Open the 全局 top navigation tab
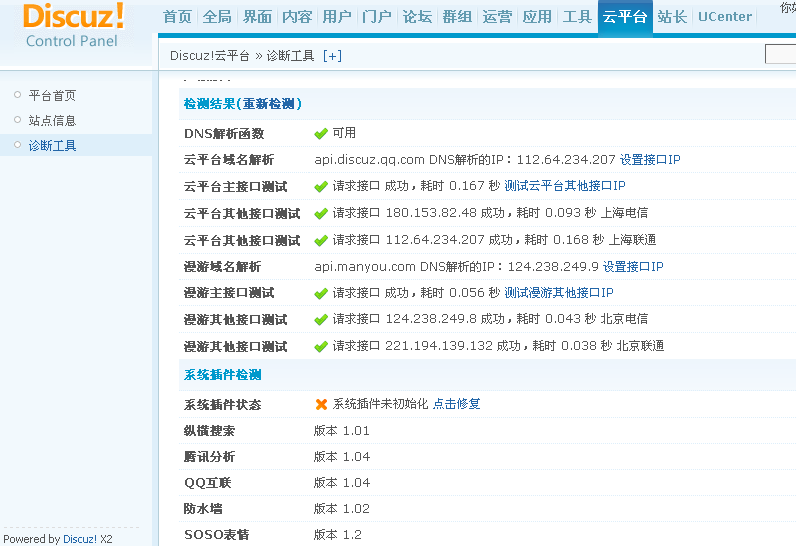796x546 pixels. pos(217,17)
